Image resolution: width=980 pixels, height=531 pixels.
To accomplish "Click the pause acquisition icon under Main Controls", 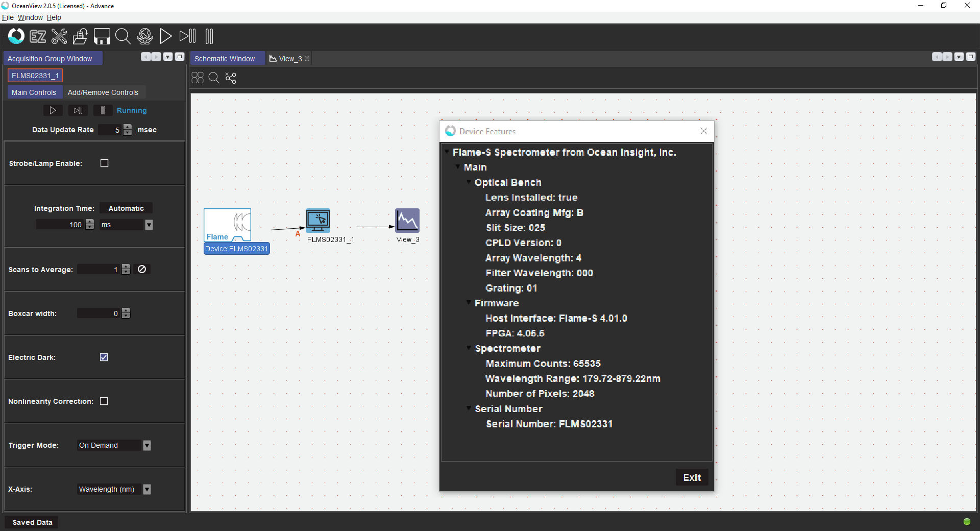I will point(102,110).
